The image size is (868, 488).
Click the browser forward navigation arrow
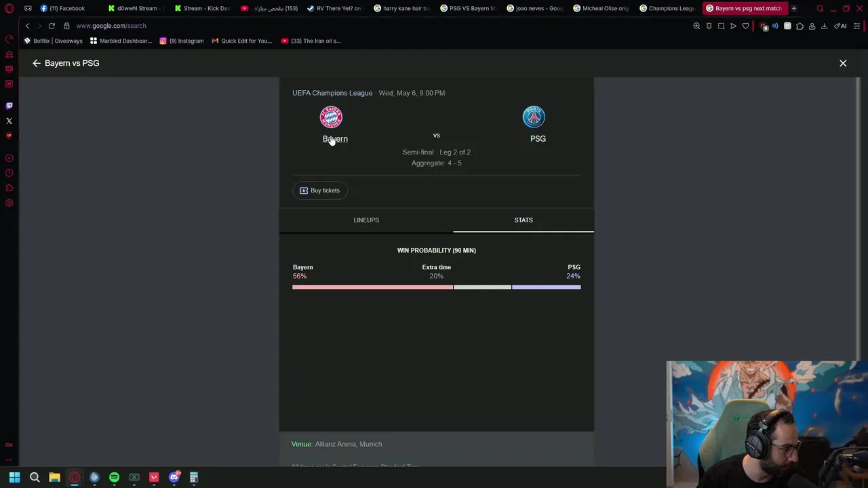click(39, 26)
